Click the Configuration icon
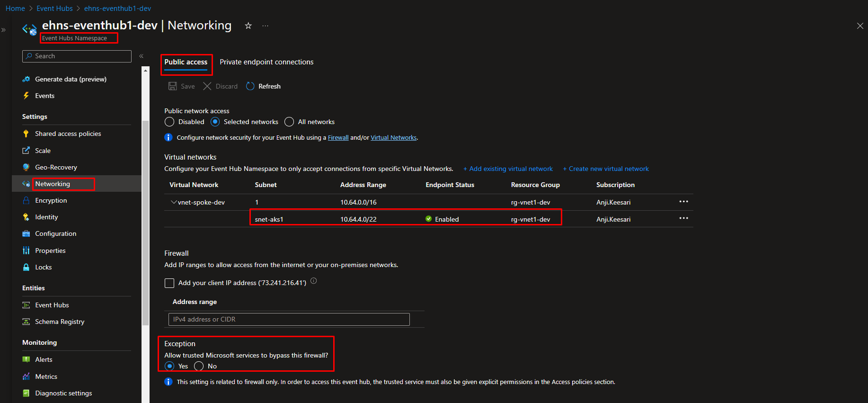The image size is (868, 403). click(26, 233)
